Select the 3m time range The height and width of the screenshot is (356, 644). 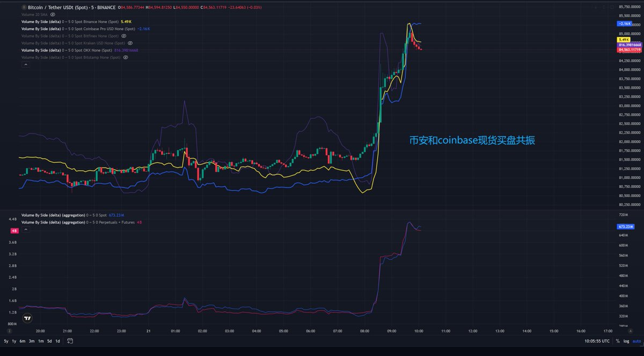32,341
